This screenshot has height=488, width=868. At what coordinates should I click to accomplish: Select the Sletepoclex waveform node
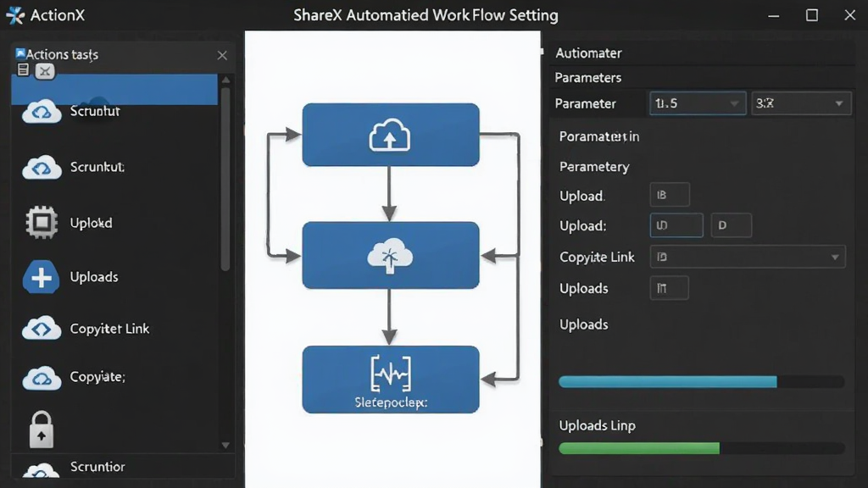391,380
